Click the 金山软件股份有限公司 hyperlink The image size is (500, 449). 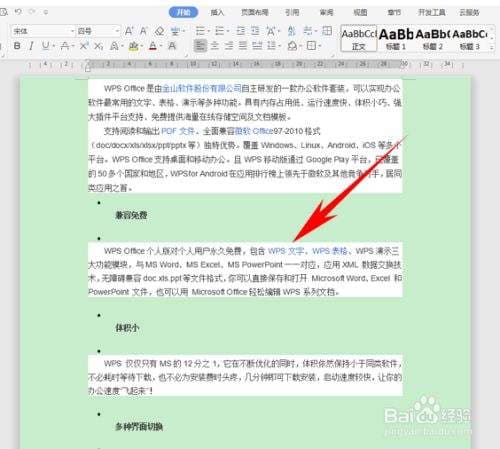point(201,88)
